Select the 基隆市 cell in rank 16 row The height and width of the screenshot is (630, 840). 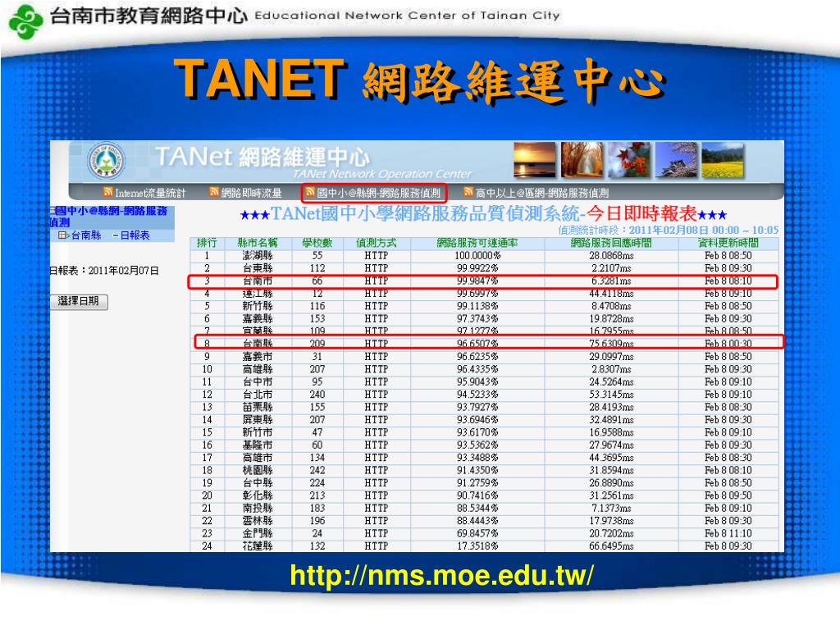pos(258,445)
